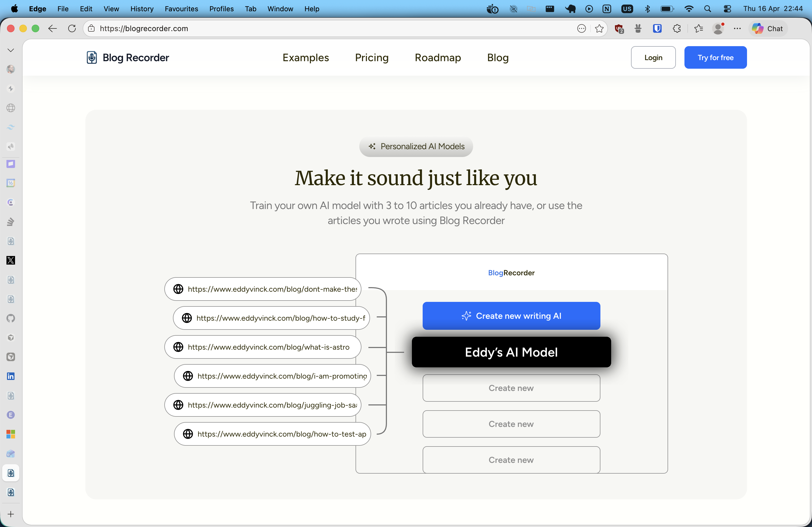812x527 pixels.
Task: Open the X (Twitter) tab in the sidebar
Action: click(x=10, y=260)
